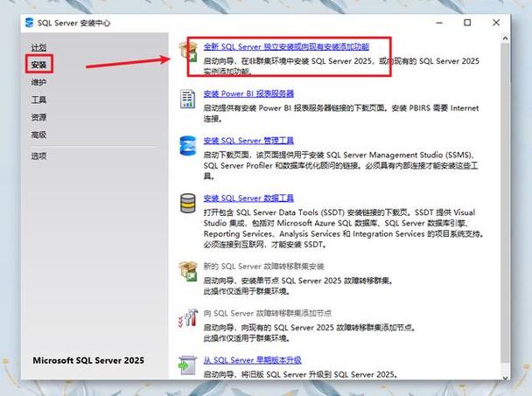The width and height of the screenshot is (532, 396).
Task: Click the Microsoft SQL Server 2025 label
Action: [x=88, y=360]
